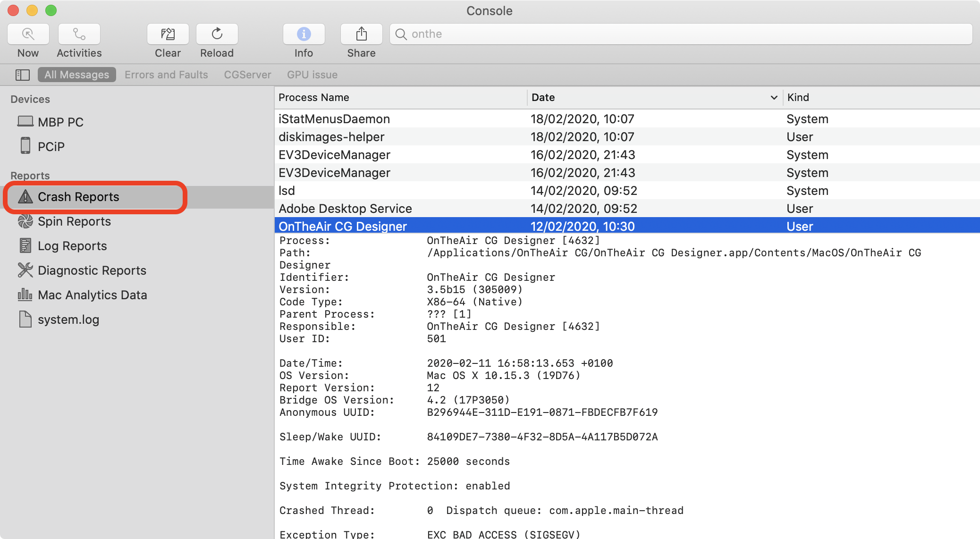This screenshot has width=980, height=539.
Task: Click the 18/02/2020, 10:07 date for iStatMenusDaemon
Action: [x=583, y=119]
